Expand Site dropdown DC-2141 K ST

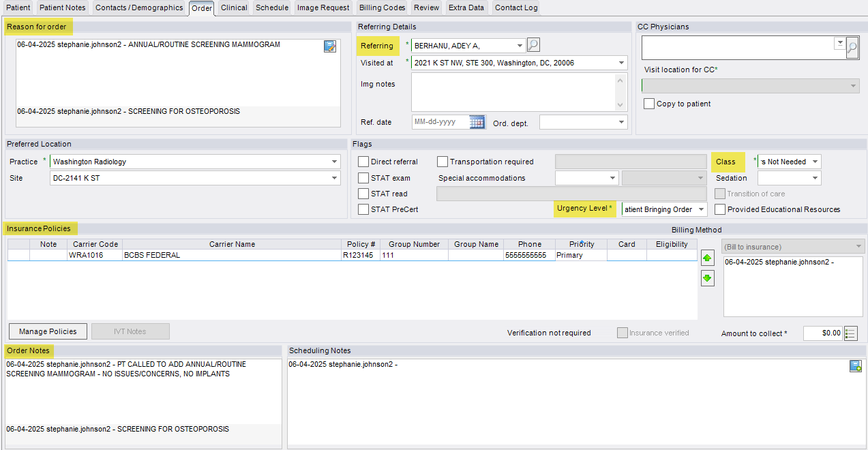[334, 178]
